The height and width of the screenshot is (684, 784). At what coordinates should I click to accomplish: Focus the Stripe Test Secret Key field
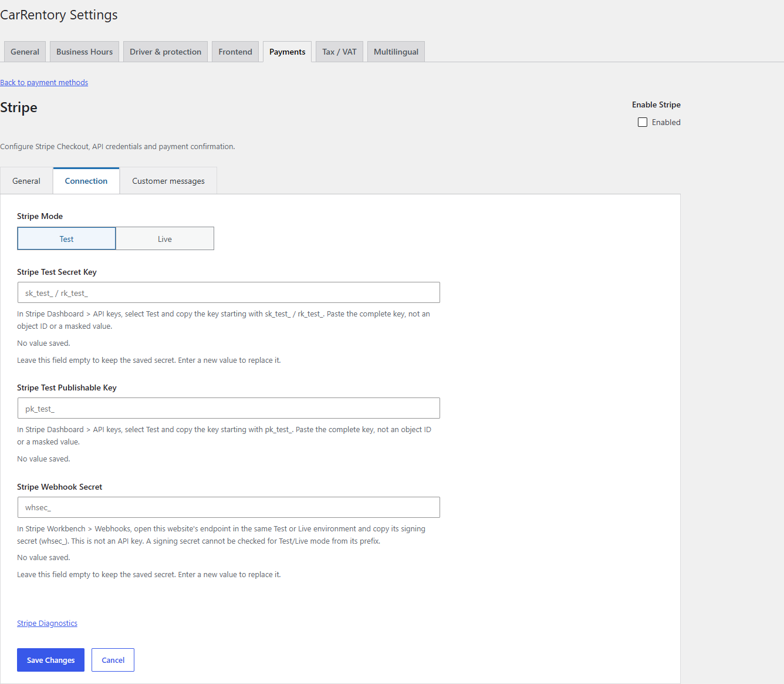(229, 292)
